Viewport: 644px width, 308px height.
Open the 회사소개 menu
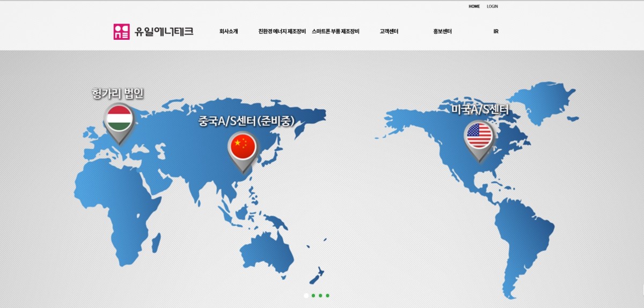click(229, 32)
